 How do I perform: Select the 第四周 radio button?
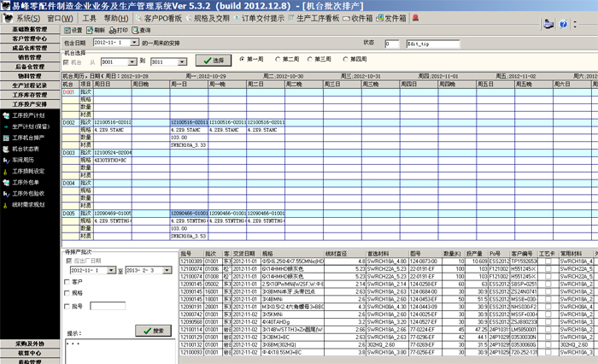[347, 59]
